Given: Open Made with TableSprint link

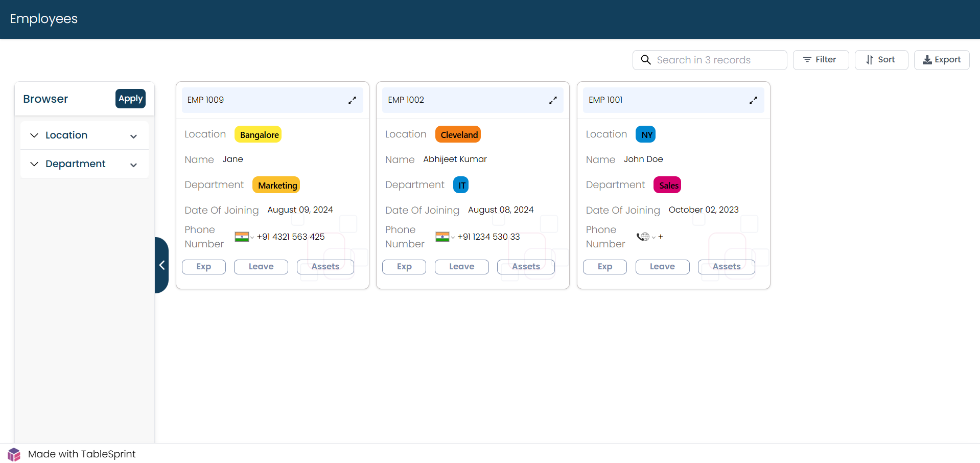Looking at the screenshot, I should click(82, 454).
